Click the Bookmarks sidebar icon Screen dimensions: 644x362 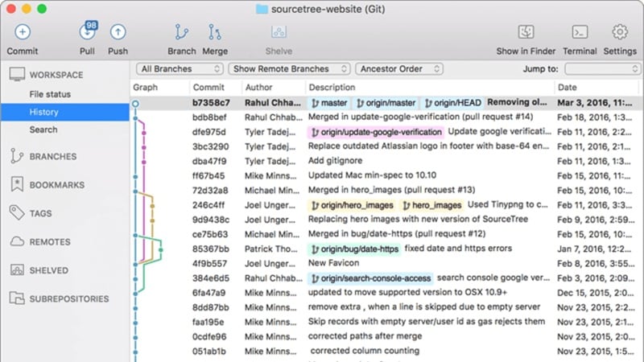click(x=17, y=184)
